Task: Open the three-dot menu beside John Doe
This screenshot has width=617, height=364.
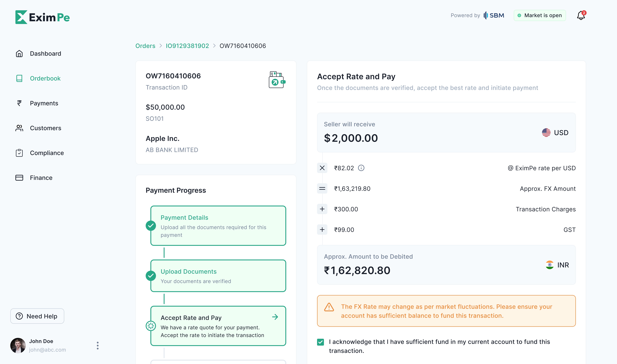Action: [x=98, y=345]
